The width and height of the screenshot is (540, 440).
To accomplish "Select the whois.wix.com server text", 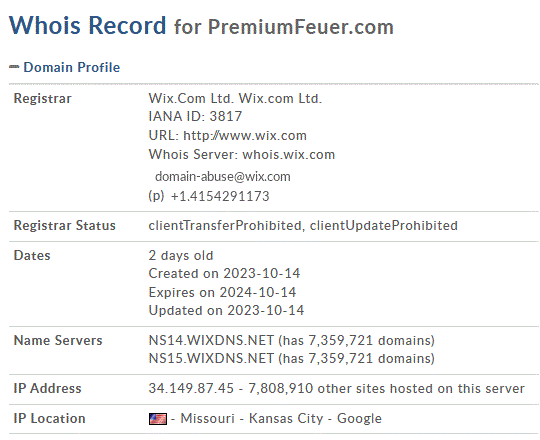I will pyautogui.click(x=289, y=155).
